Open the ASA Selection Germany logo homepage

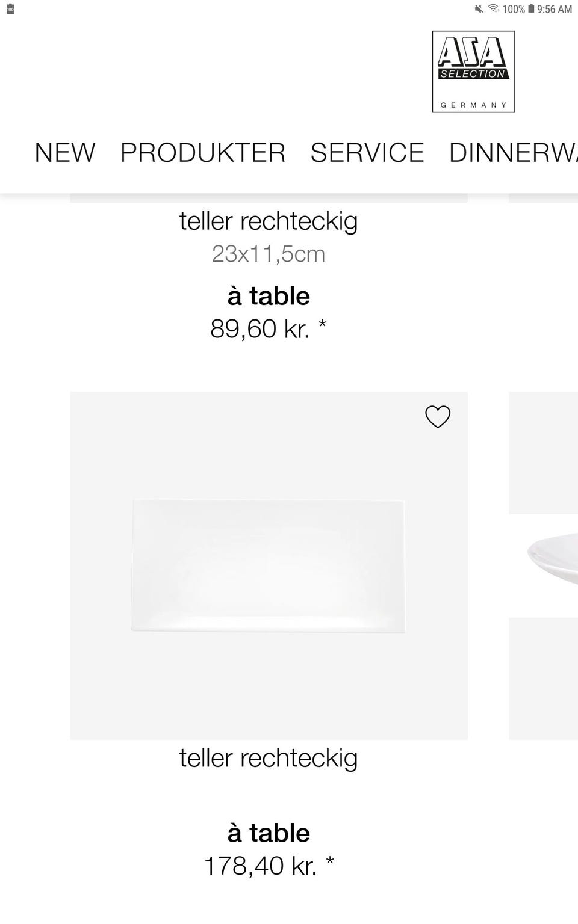(473, 72)
